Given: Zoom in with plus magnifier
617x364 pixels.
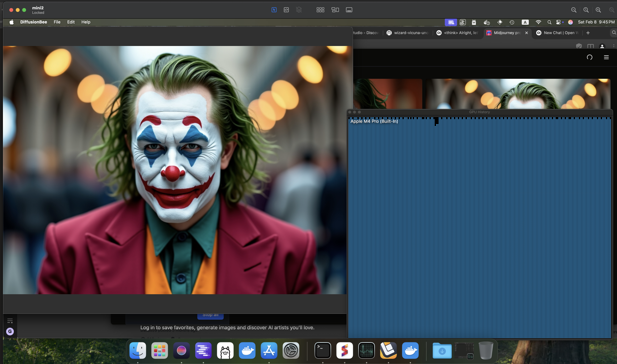Looking at the screenshot, I should pyautogui.click(x=598, y=10).
